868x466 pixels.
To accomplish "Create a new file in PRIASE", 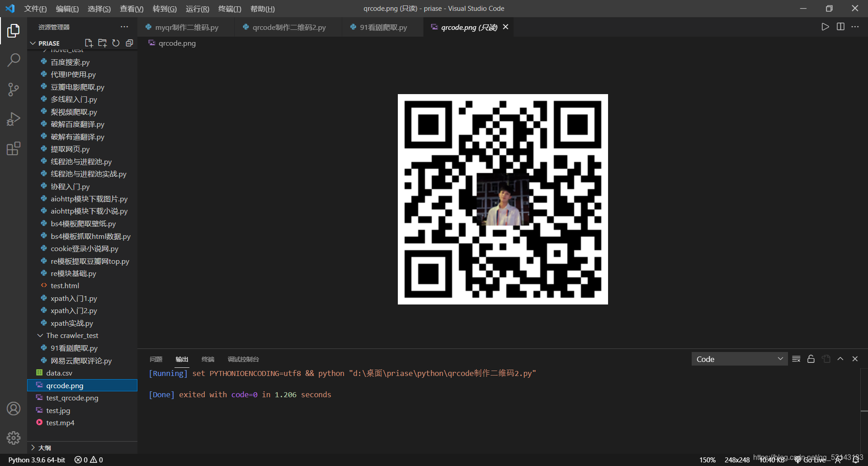I will click(x=89, y=43).
